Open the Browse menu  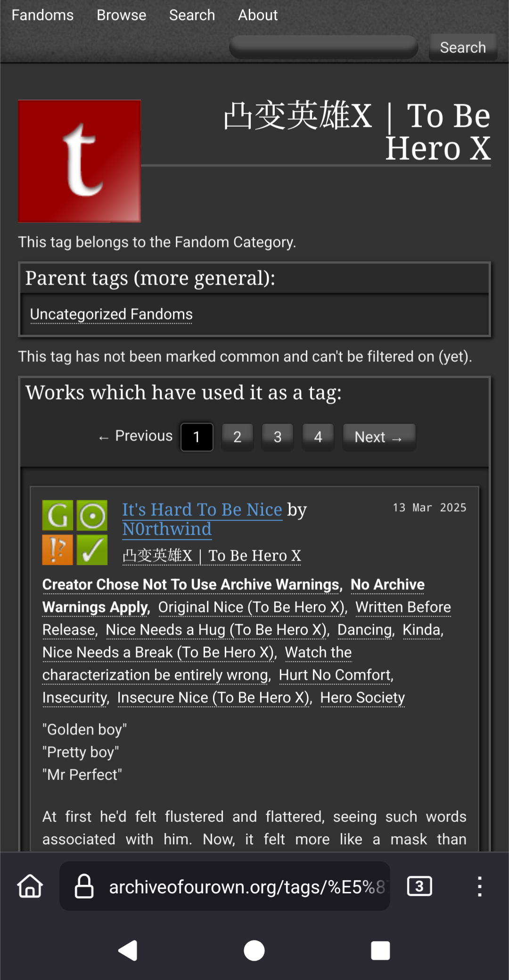[122, 15]
